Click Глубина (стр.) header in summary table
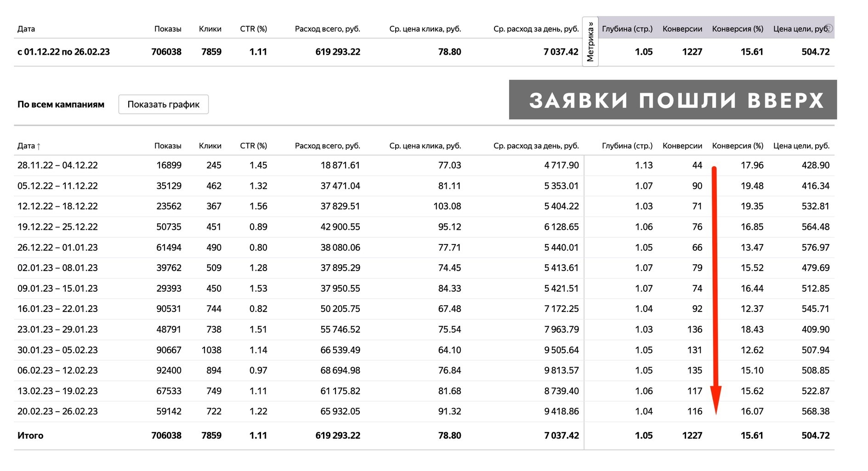Viewport: 868px width, 471px height. (x=627, y=28)
